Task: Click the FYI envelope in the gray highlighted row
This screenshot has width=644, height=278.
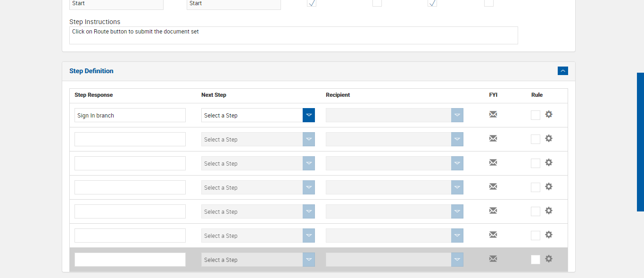Action: 493,259
